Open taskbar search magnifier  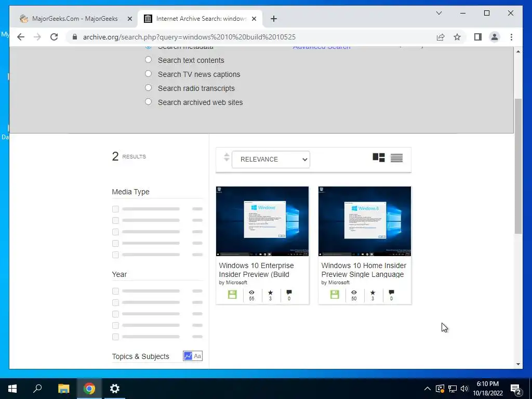click(37, 389)
